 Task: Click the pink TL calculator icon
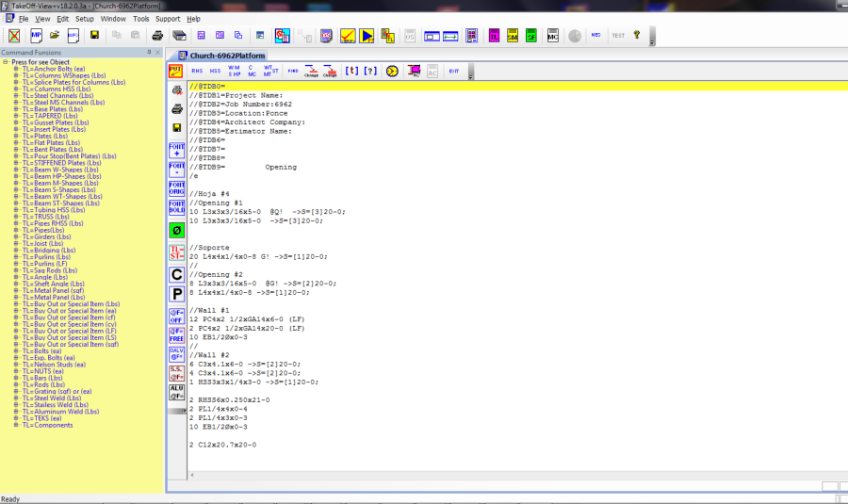click(x=494, y=36)
